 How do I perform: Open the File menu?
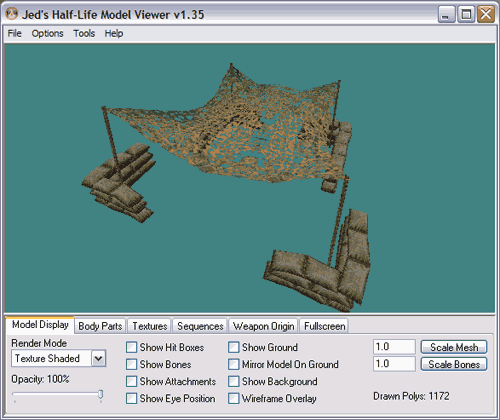pos(14,33)
